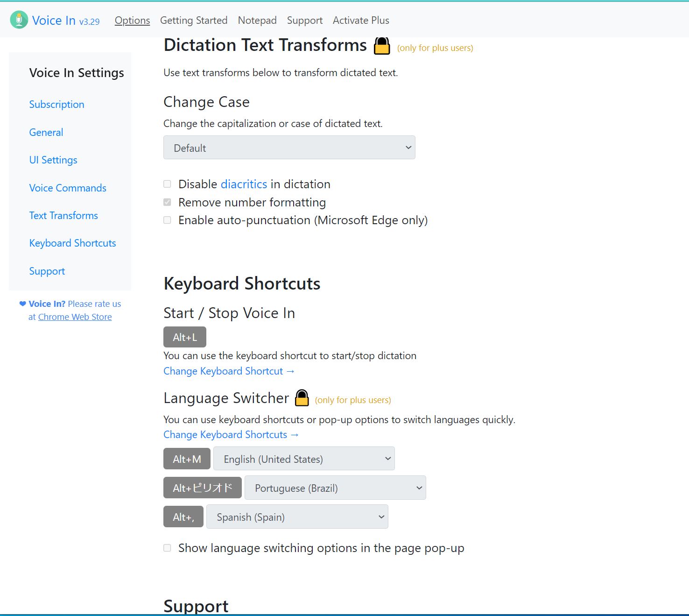Toggle Disable diacritics in dictation checkbox
689x616 pixels.
pyautogui.click(x=167, y=184)
